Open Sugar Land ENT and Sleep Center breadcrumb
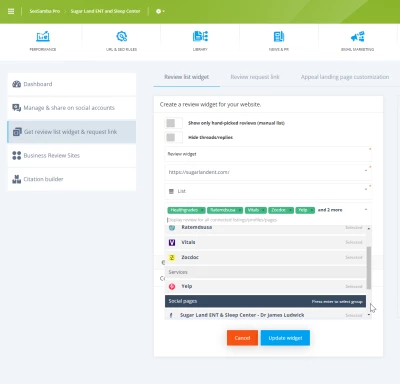400x384 pixels. tap(105, 11)
